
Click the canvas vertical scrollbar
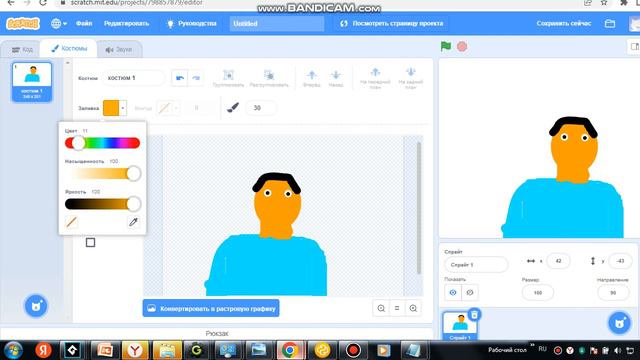(x=419, y=208)
